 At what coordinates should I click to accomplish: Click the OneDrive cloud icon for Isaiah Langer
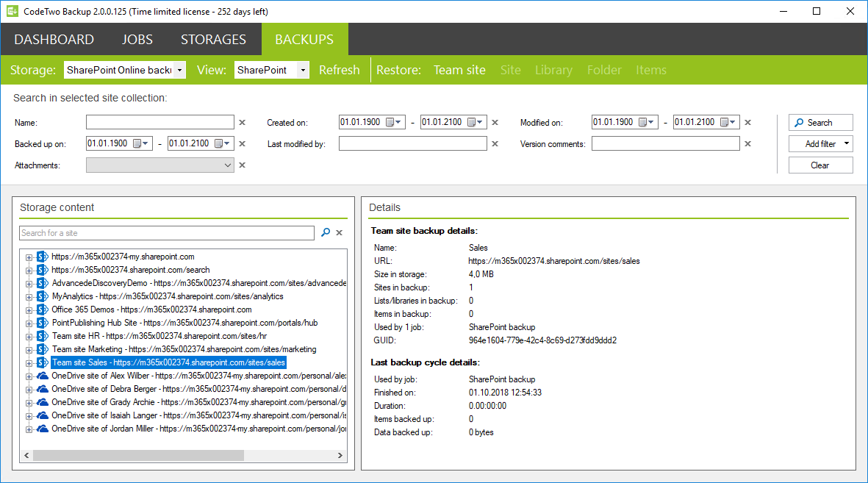43,415
